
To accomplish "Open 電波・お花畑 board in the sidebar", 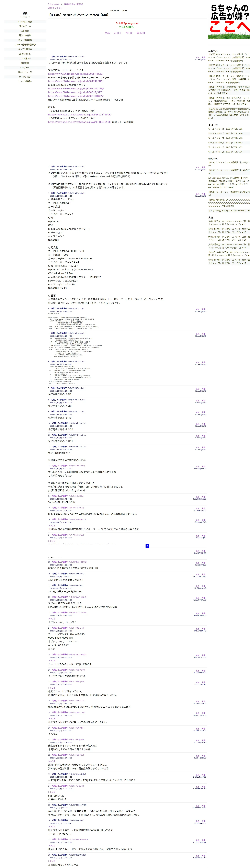I will (x=25, y=35).
